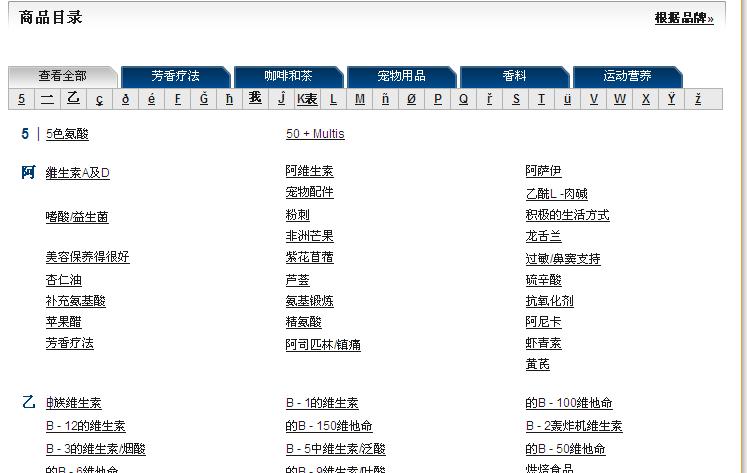
Task: Jump to index letter W
Action: [620, 99]
